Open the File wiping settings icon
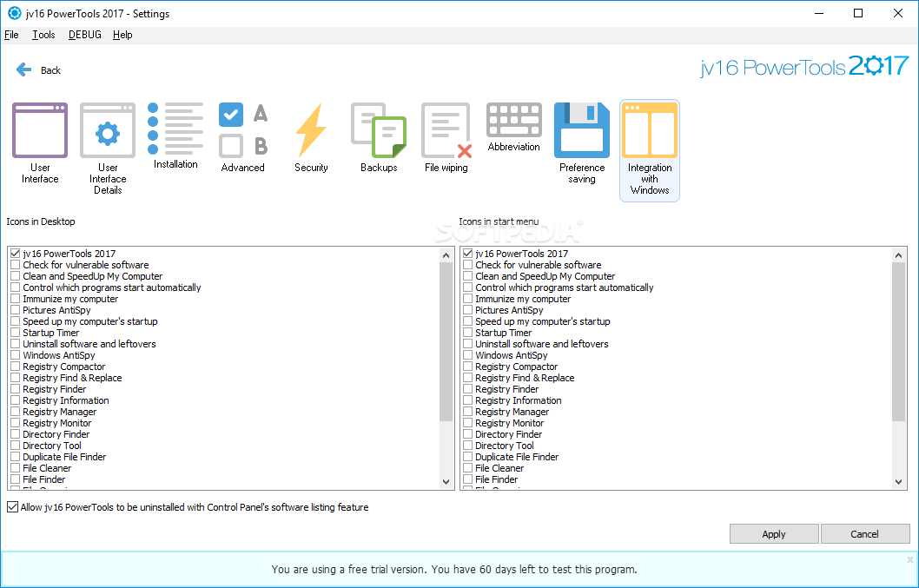 tap(446, 131)
